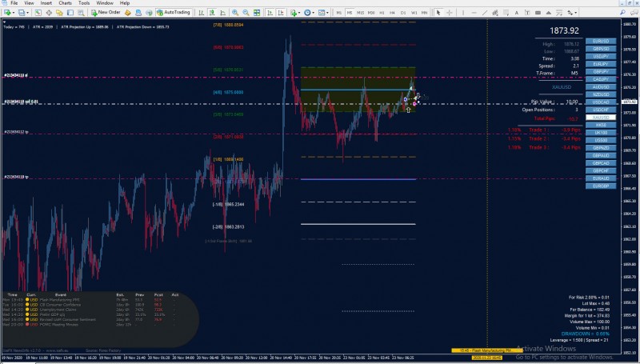
Task: Switch to EURGBP symbol button
Action: 601,186
